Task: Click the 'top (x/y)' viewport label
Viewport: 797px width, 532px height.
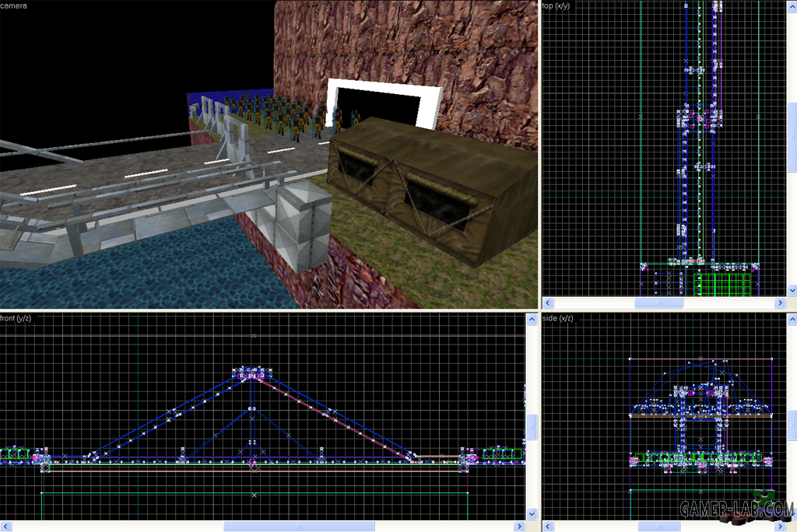Action: click(x=556, y=5)
